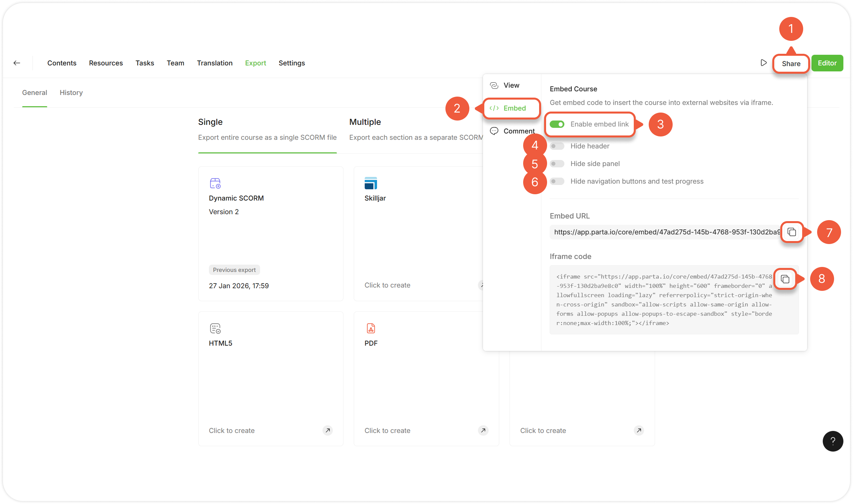Click the Skilljar logo icon

pos(371,183)
